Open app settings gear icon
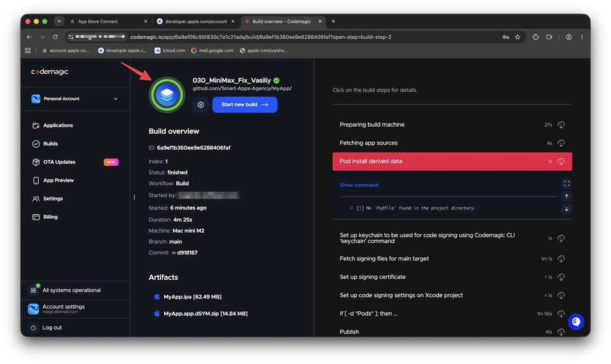Viewport: 611px width, 364px height. tap(200, 105)
